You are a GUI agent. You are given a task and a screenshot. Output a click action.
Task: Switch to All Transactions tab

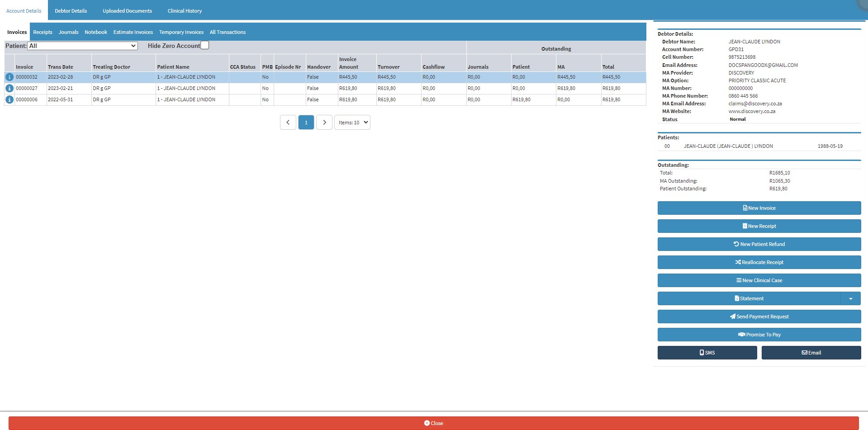click(228, 32)
